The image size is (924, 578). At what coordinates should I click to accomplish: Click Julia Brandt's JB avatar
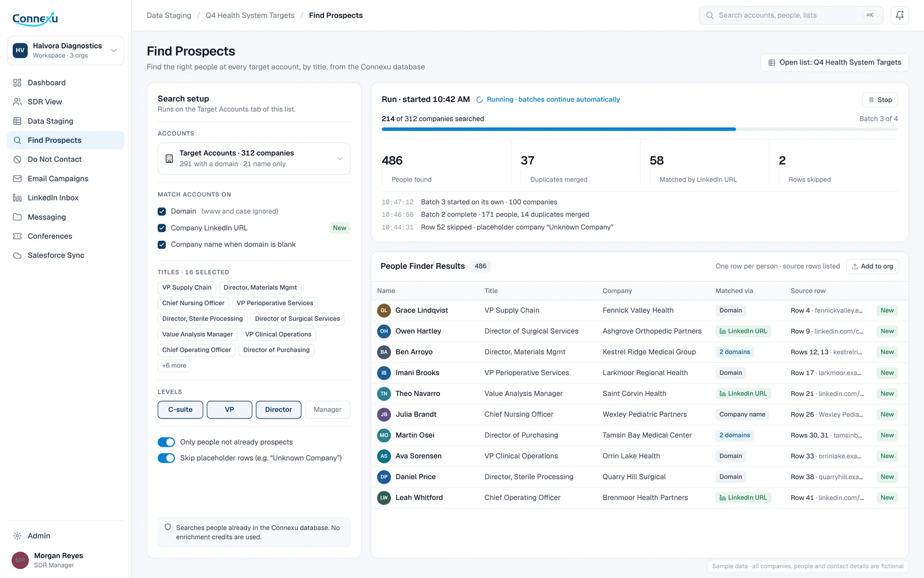tap(384, 414)
